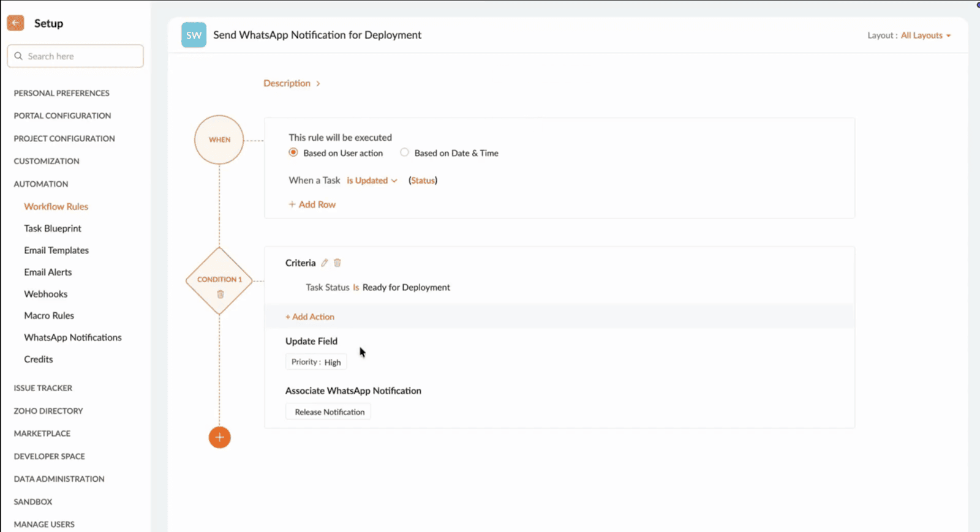Open the Is Updated dropdown
980x532 pixels.
pos(372,181)
